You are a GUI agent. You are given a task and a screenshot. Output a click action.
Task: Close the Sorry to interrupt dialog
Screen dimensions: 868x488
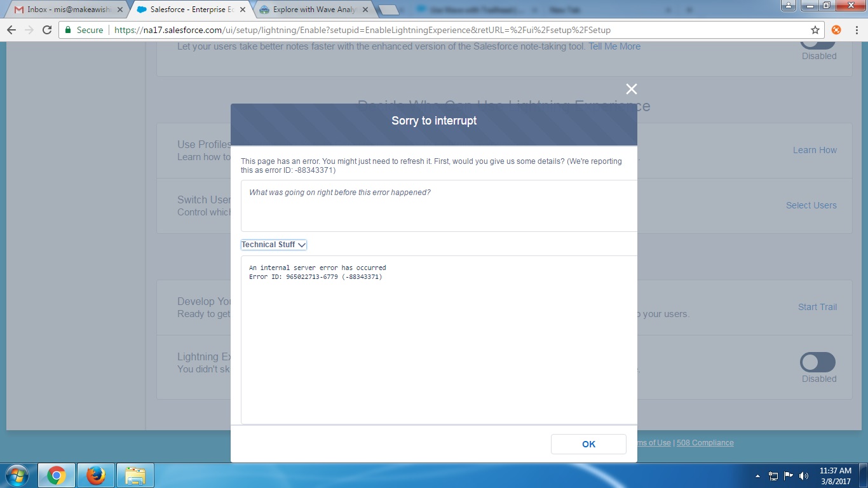pos(631,89)
